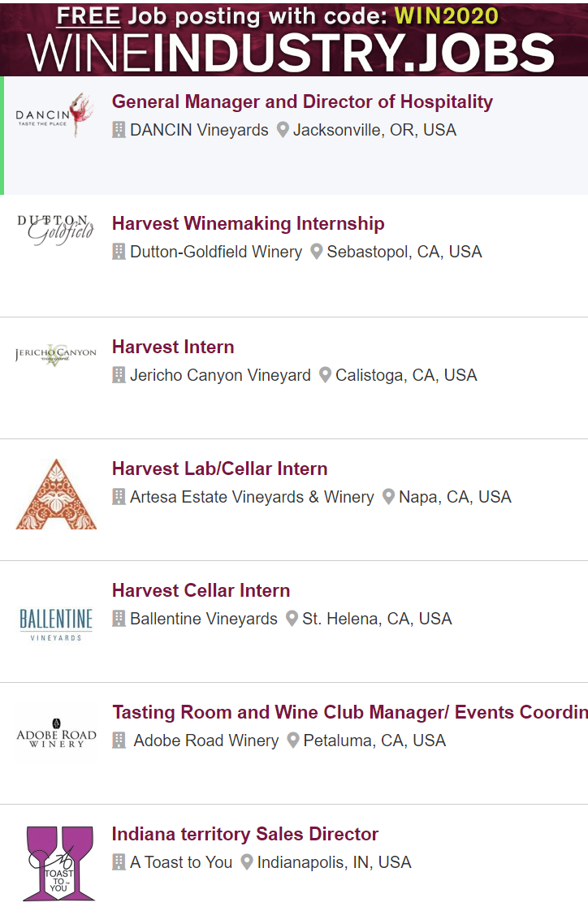Click location pin next to Indianapolis, IN

click(247, 862)
